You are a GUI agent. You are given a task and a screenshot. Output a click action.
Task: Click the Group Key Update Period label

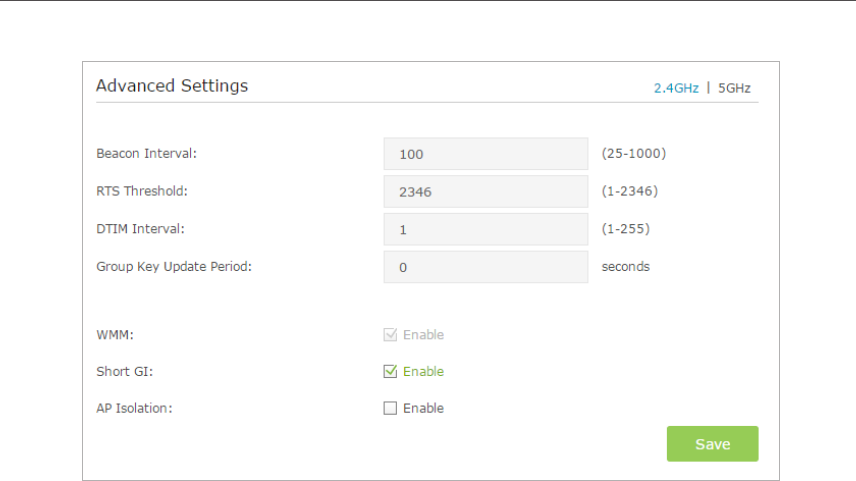click(174, 267)
